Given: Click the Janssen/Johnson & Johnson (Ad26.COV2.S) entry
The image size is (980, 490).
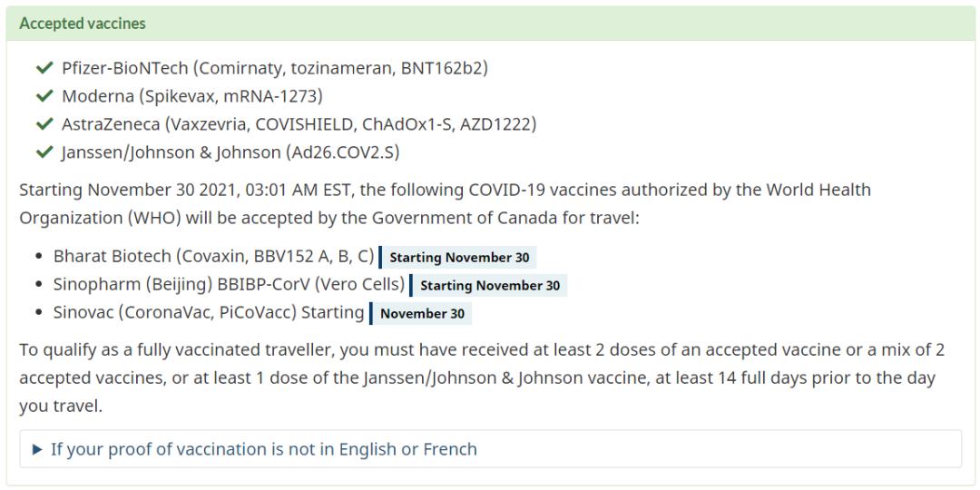Looking at the screenshot, I should (x=230, y=152).
